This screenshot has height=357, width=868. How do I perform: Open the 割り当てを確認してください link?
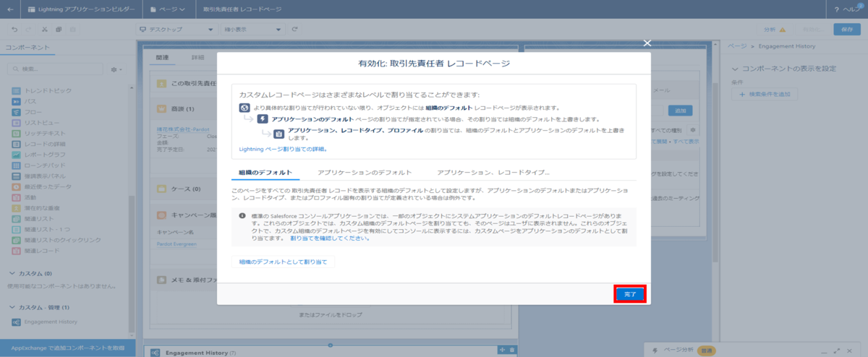330,238
